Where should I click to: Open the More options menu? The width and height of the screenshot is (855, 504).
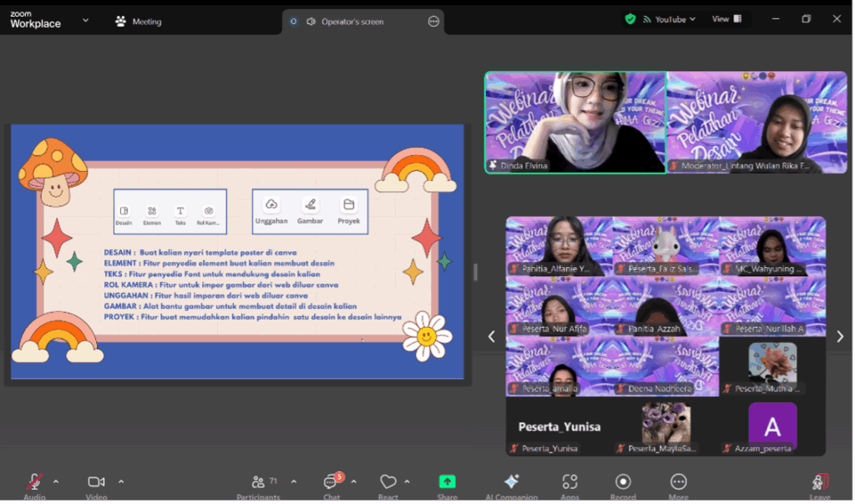coord(678,483)
